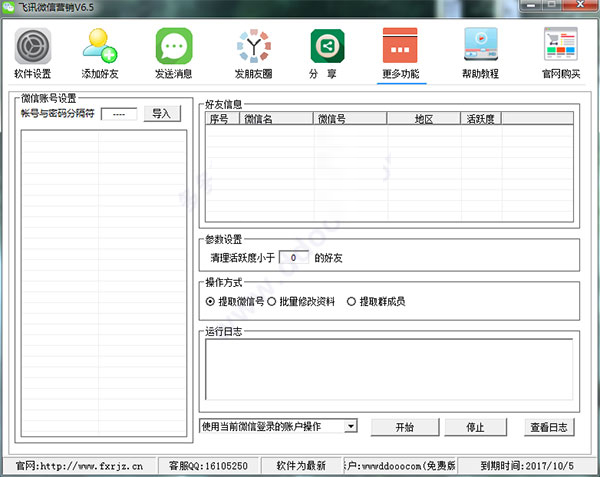Select the 批量修改资料 radio option
Viewport: 600px width, 477px height.
(x=272, y=302)
